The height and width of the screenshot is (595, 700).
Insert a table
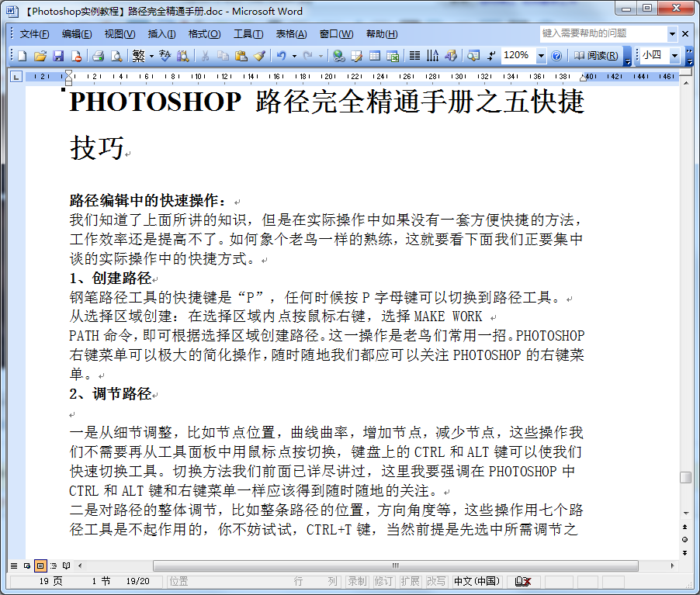(375, 56)
